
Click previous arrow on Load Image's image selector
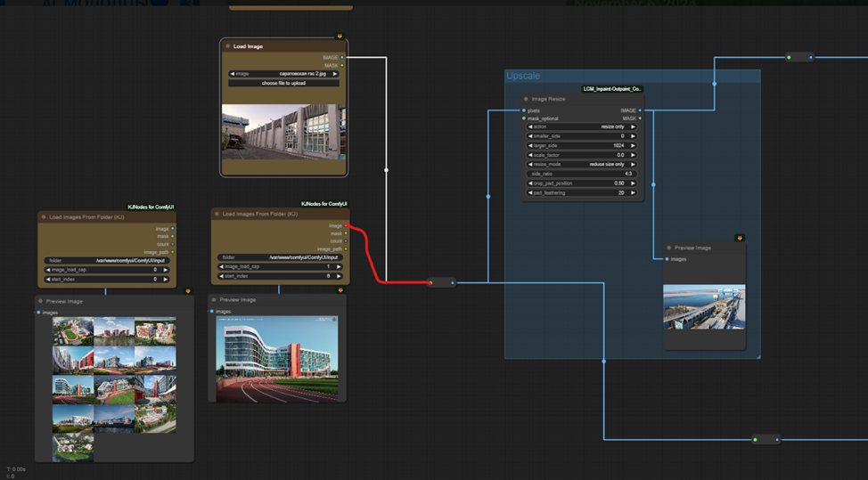(232, 74)
